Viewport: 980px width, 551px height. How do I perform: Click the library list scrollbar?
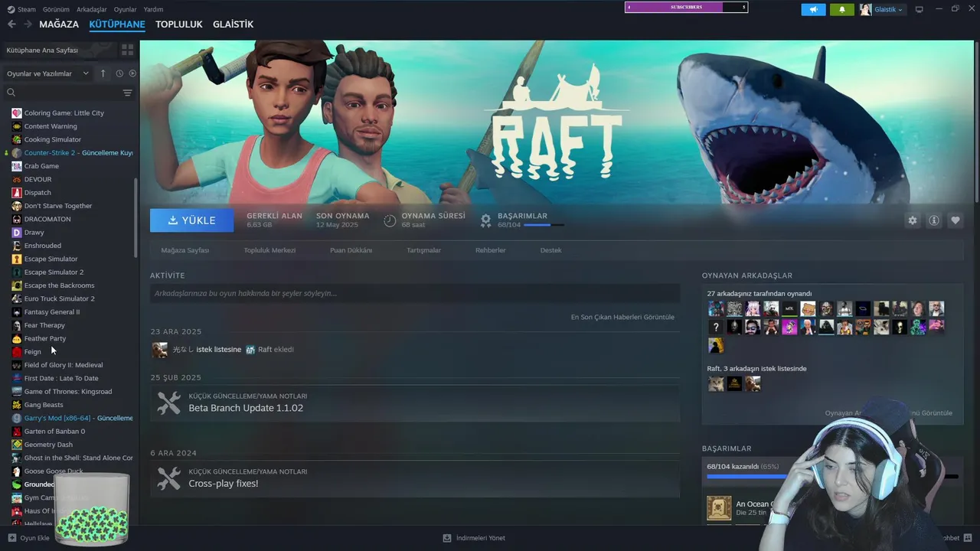pyautogui.click(x=136, y=217)
